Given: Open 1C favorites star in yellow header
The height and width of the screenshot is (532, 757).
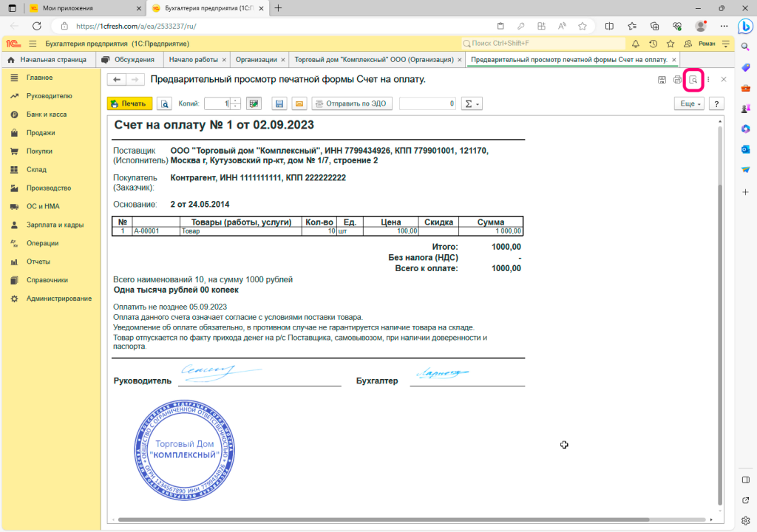Looking at the screenshot, I should coord(670,44).
